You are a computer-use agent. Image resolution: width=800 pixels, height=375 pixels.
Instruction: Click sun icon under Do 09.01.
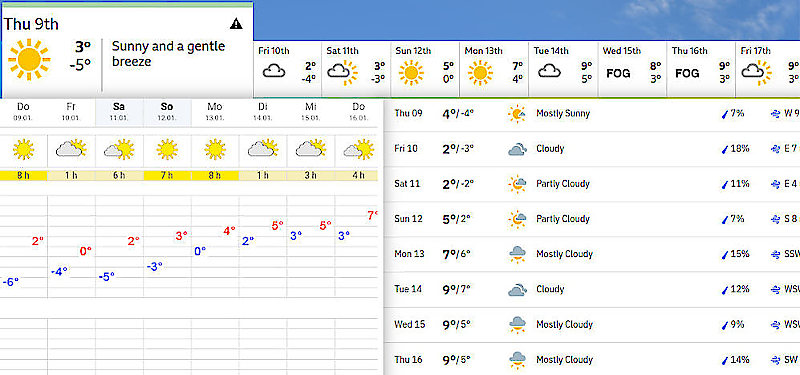tap(23, 150)
